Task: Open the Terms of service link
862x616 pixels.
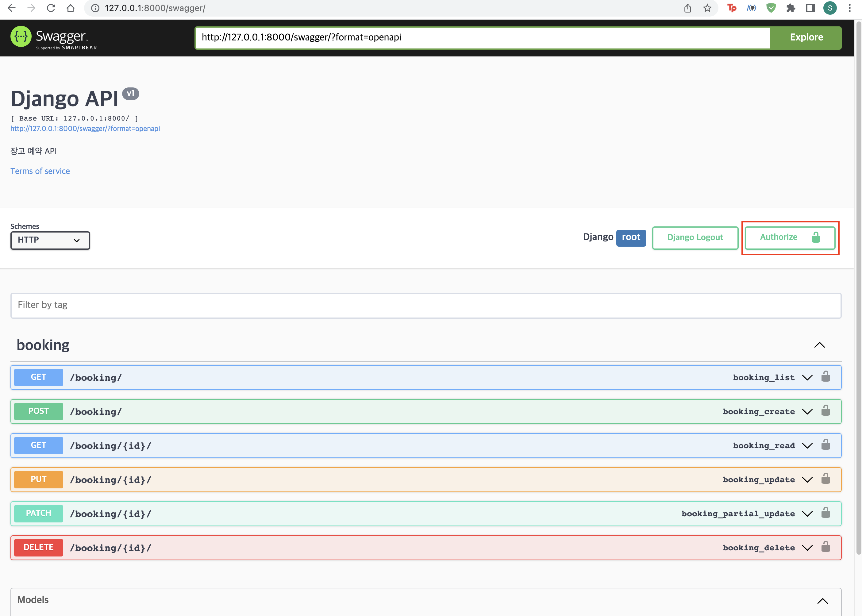Action: [x=40, y=171]
